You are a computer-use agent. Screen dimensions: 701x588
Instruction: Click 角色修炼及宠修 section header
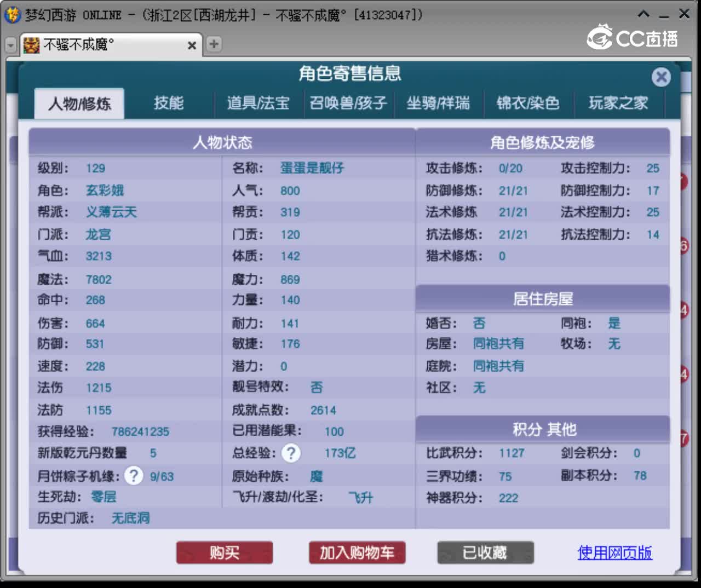tap(542, 142)
